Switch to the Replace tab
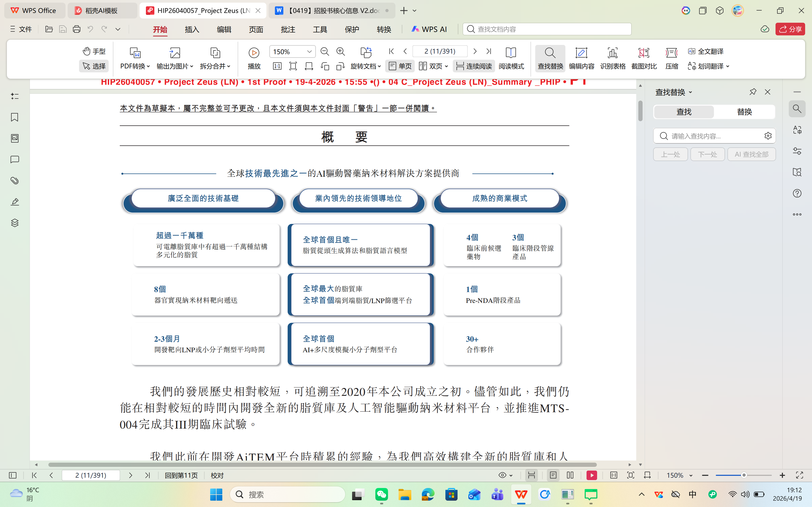Viewport: 812px width, 507px height. [744, 112]
